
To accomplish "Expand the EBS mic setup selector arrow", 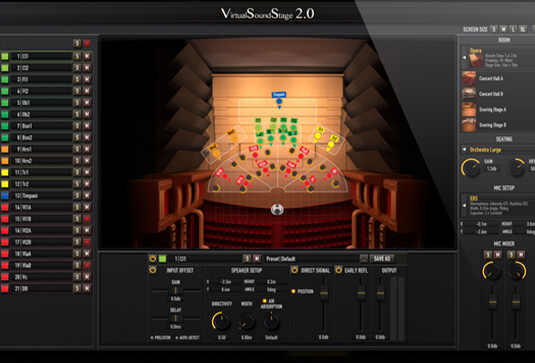I will coord(464,205).
